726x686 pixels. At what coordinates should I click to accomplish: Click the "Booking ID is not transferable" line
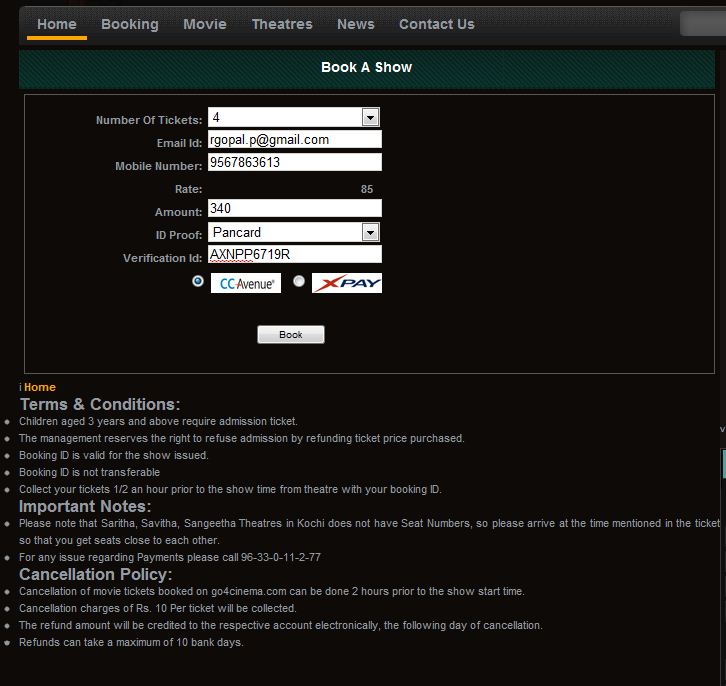pyautogui.click(x=89, y=472)
